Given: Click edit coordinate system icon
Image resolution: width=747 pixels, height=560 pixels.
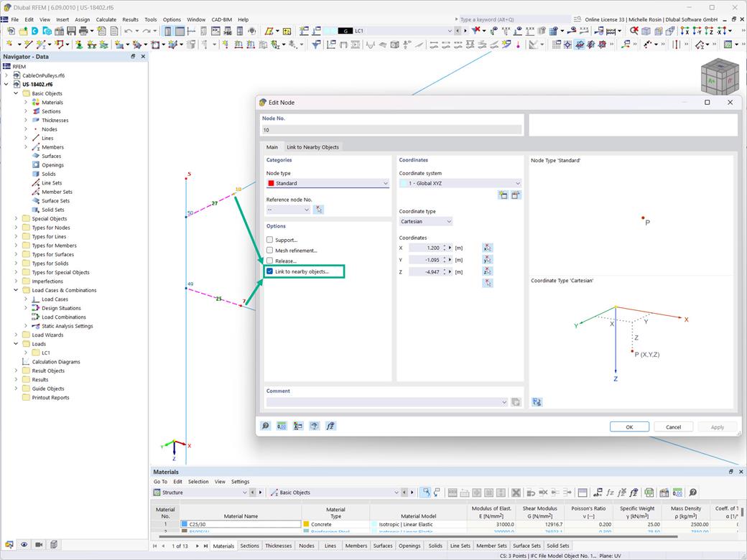Looking at the screenshot, I should [x=516, y=195].
